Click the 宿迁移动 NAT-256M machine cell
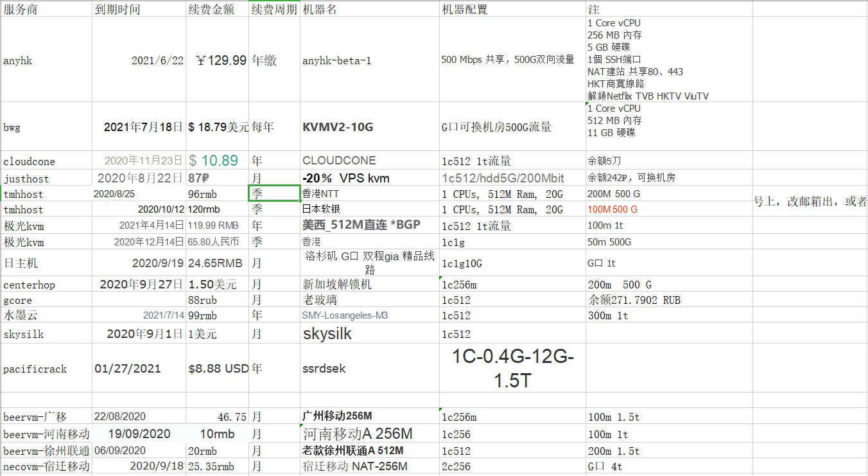Image resolution: width=868 pixels, height=476 pixels. tap(370, 466)
